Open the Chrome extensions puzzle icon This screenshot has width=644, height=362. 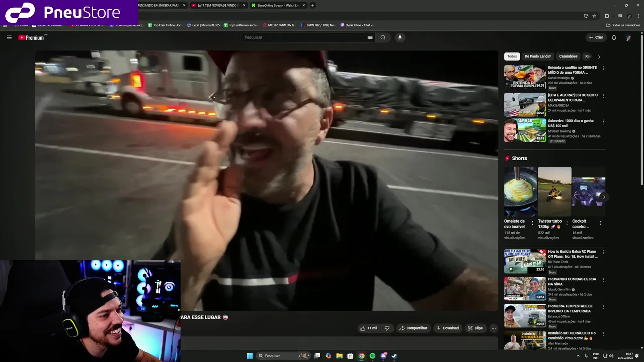point(607,16)
